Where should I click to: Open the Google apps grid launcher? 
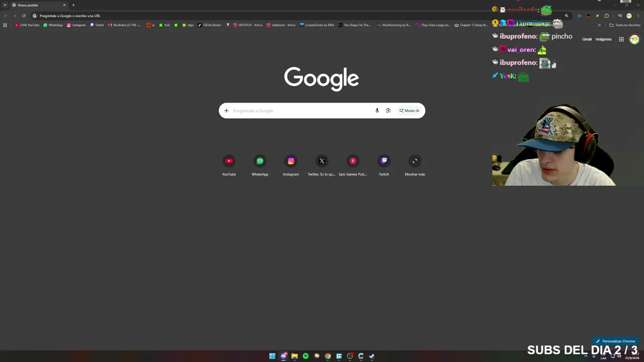(x=621, y=39)
